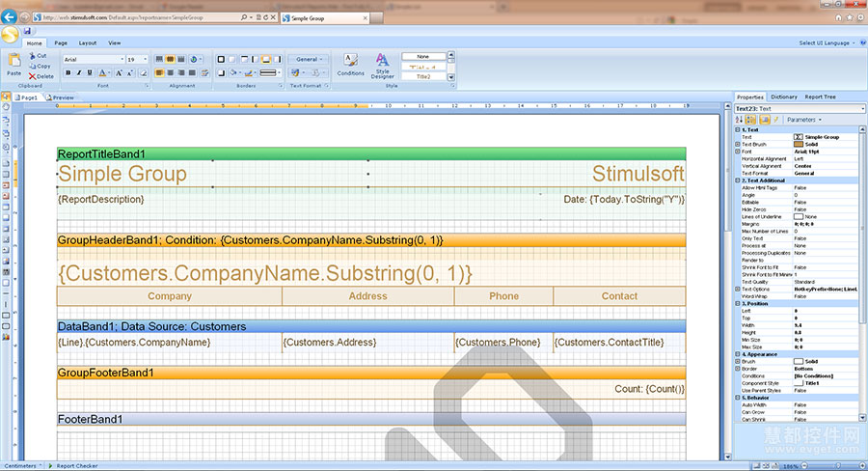
Task: Open the border line style dropdown
Action: click(271, 73)
